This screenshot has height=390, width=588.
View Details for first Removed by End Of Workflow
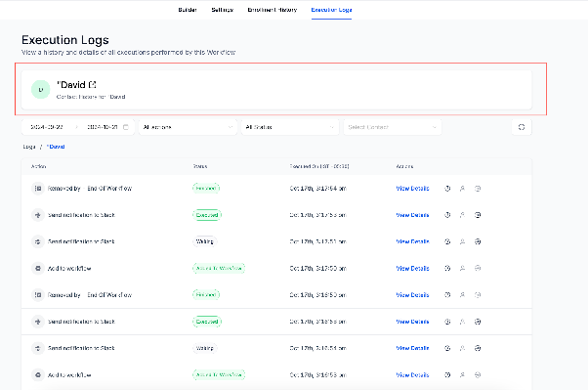click(412, 189)
